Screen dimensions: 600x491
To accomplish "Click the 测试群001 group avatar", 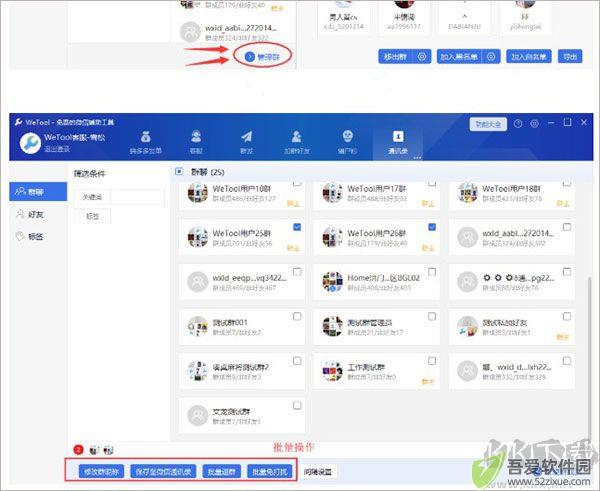I will 198,326.
